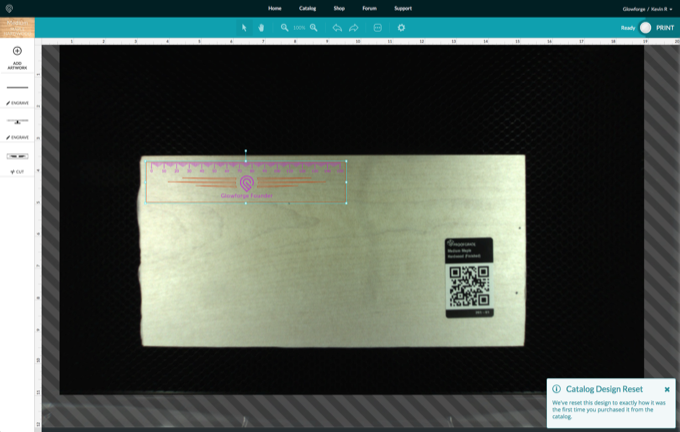Select the hand pan tool
Screen dimensions: 680x432
tap(261, 28)
